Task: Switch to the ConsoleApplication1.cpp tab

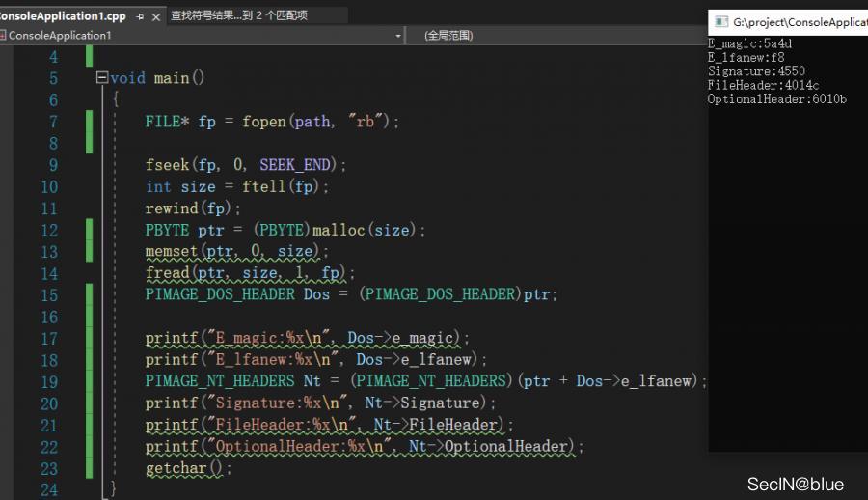Action: click(63, 16)
